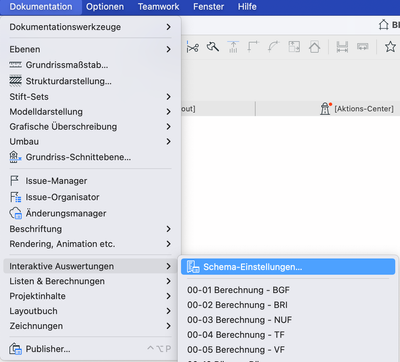Click the lighthouse Aktions-Center icon

coord(325,109)
